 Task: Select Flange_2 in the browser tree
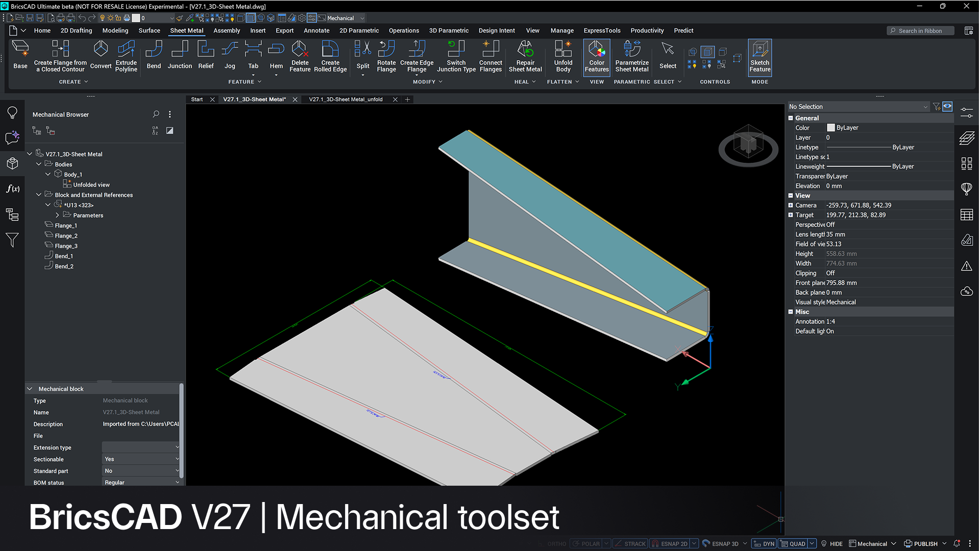(66, 236)
